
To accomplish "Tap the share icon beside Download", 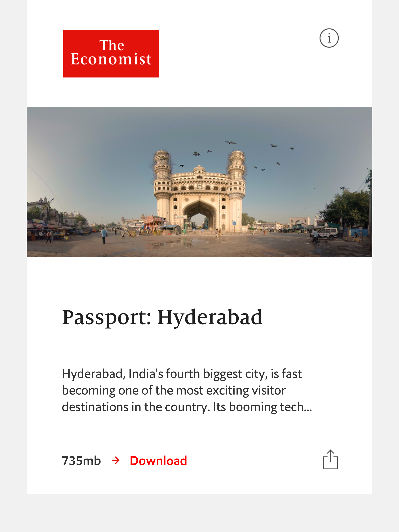I will point(330,460).
